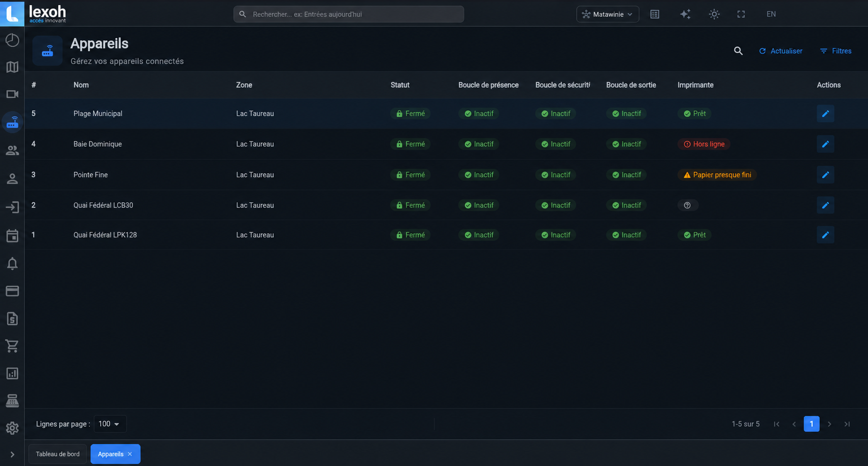868x466 pixels.
Task: Open the reports chart sidebar icon
Action: (x=12, y=374)
